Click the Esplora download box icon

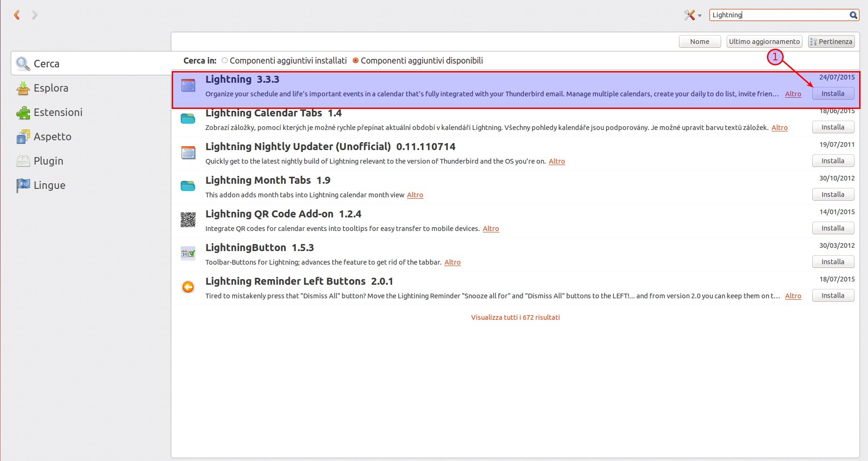point(23,88)
